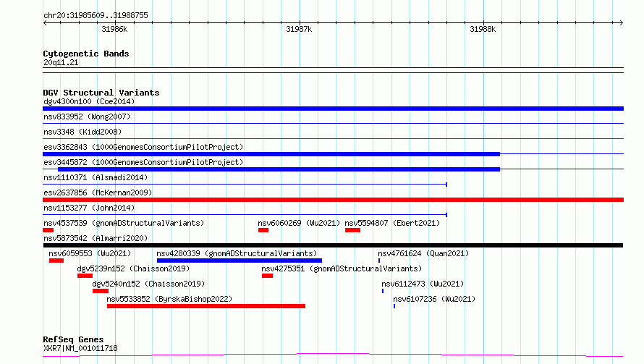
Task: Click the red bar under nsv4537539
Action: [48, 230]
